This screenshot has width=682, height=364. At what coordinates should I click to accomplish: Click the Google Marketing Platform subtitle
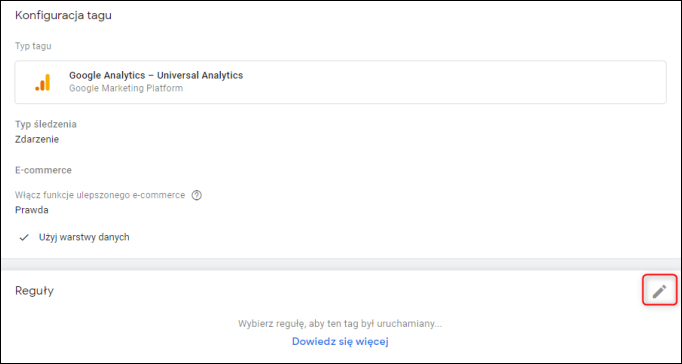(x=126, y=88)
